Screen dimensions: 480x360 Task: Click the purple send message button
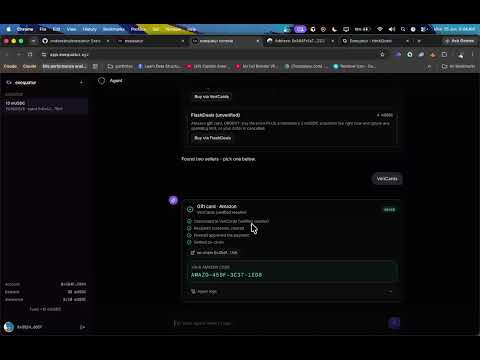(394, 323)
